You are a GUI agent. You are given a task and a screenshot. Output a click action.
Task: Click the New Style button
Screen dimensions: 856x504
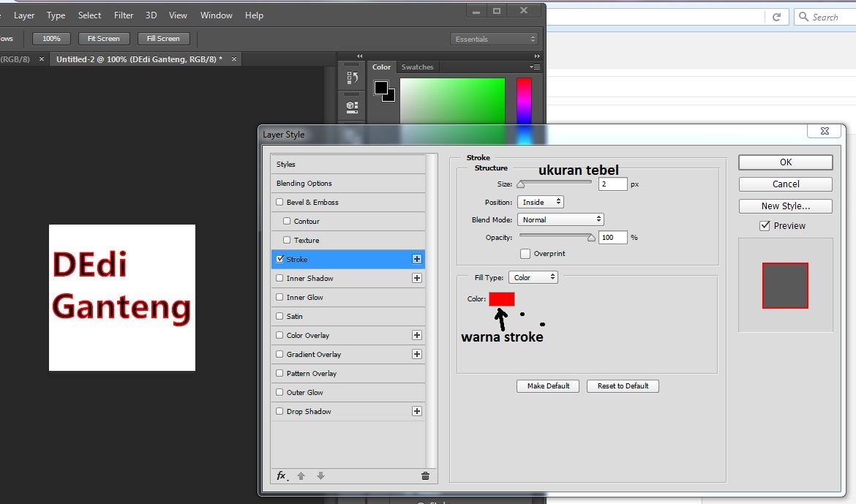coord(785,206)
